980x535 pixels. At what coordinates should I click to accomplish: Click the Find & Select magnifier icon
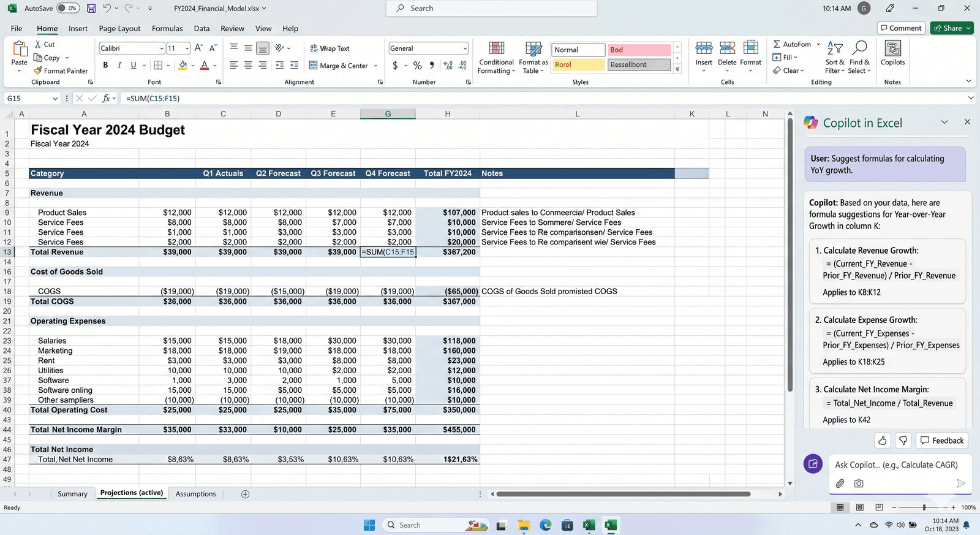860,48
